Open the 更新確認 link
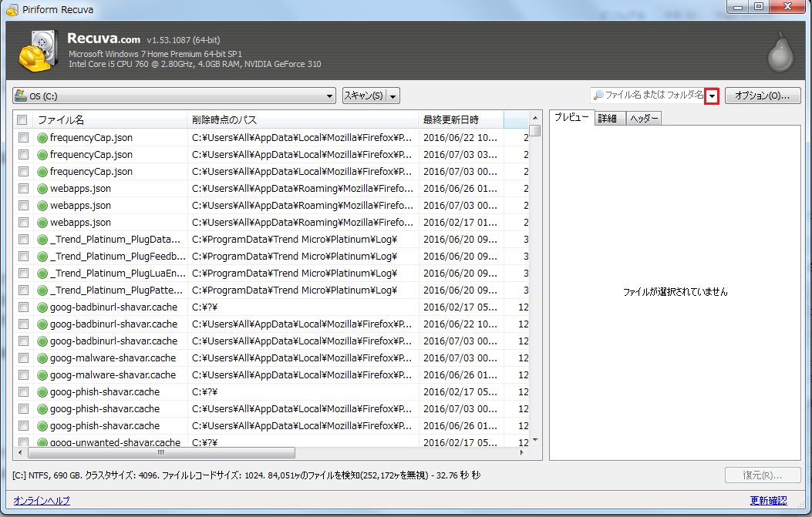812x517 pixels. [769, 501]
